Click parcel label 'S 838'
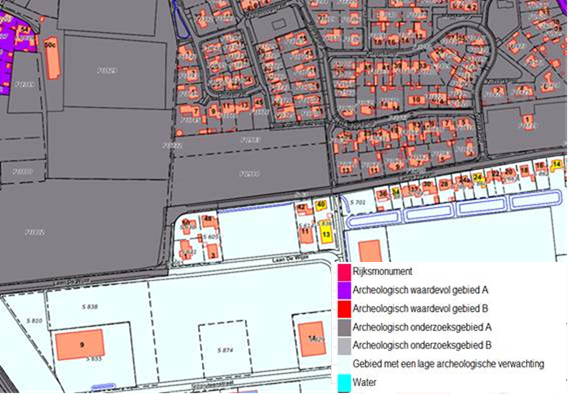This screenshot has width=568, height=394. point(89,307)
